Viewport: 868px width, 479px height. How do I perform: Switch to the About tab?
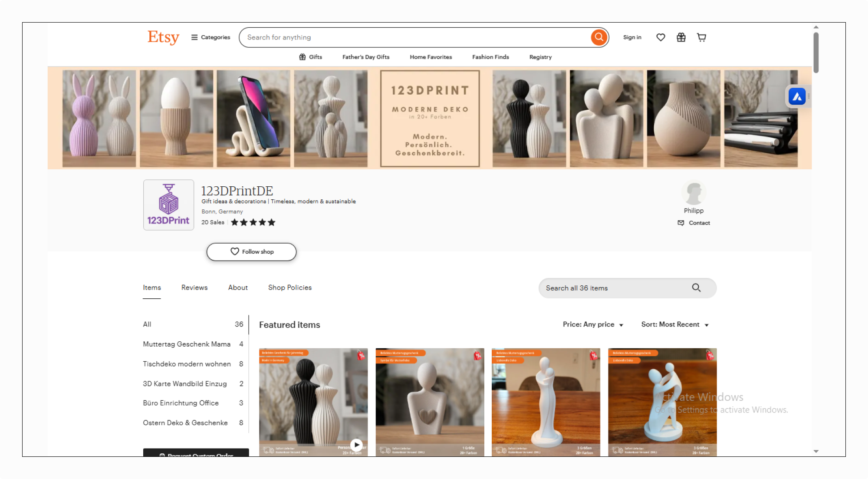(x=238, y=287)
